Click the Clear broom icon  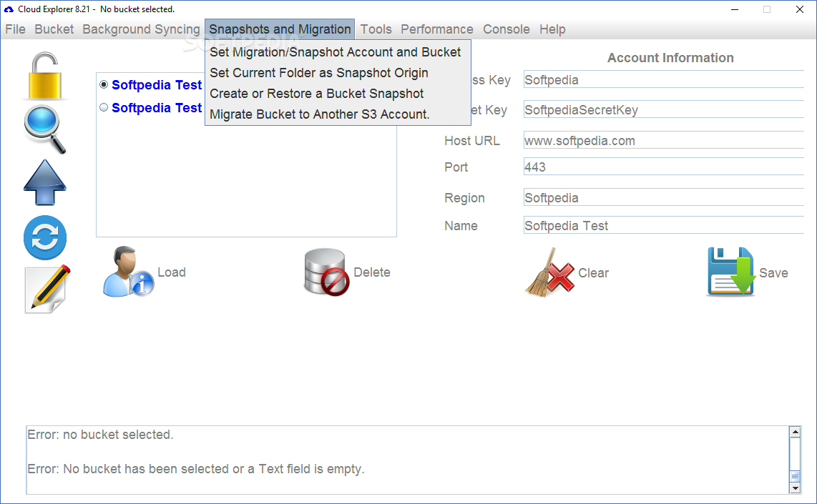click(549, 272)
